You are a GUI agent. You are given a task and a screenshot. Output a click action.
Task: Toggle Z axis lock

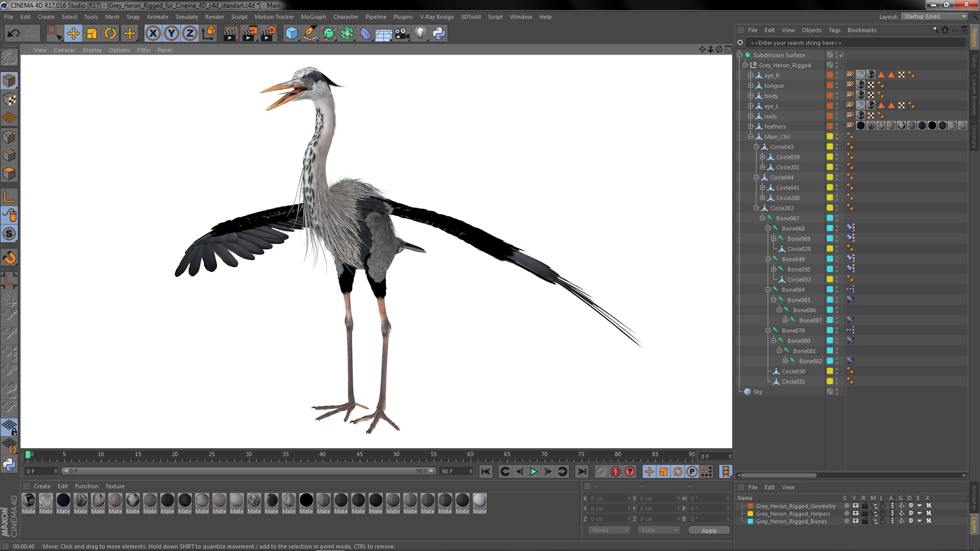[x=190, y=34]
